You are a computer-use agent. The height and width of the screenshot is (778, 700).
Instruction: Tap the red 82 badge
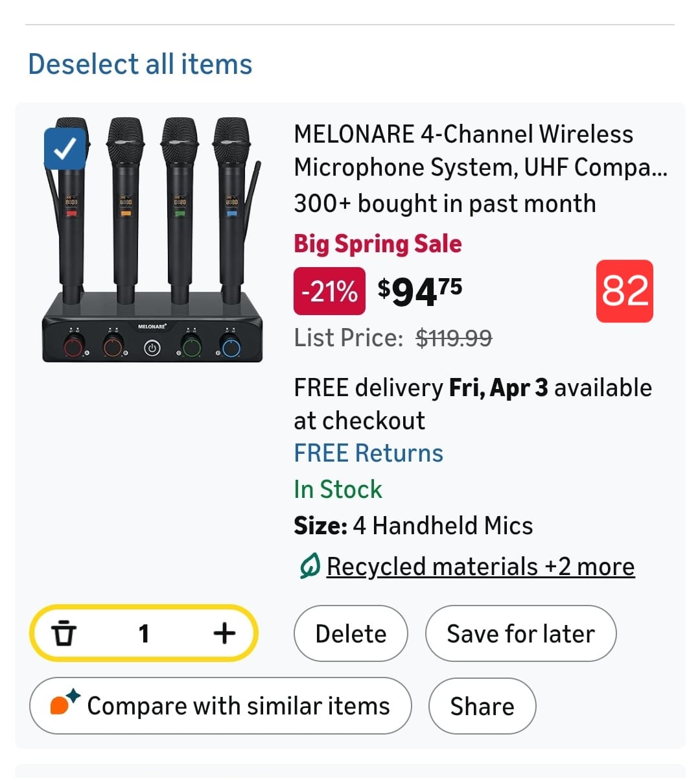(624, 291)
